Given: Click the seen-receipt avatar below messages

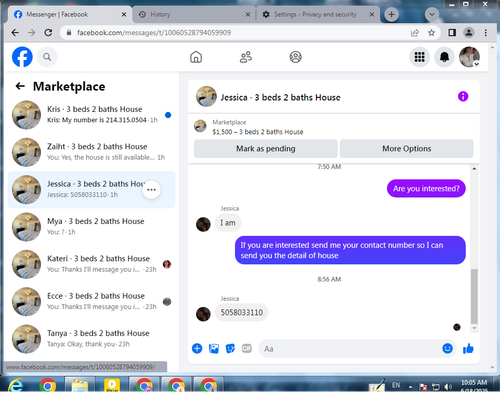Looking at the screenshot, I should [457, 327].
